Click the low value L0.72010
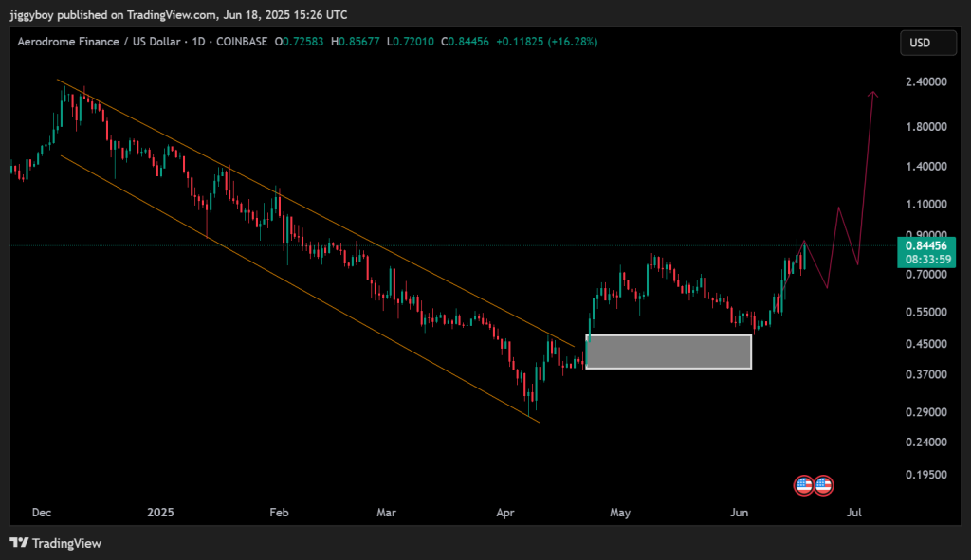This screenshot has height=560, width=971. tap(411, 42)
